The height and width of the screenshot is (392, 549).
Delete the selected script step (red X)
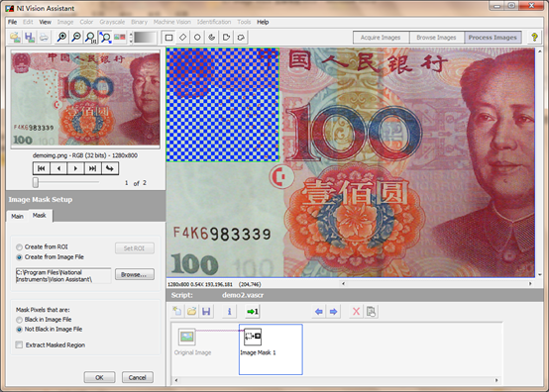(356, 311)
